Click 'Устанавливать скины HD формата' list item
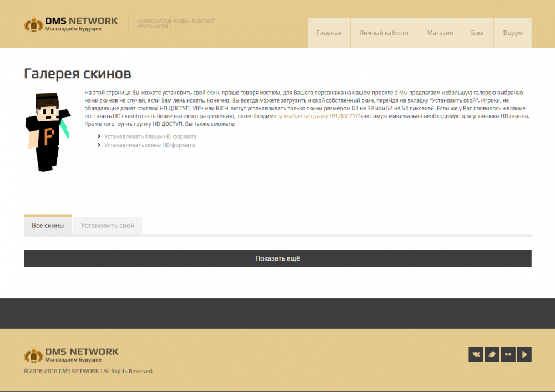 coord(150,145)
